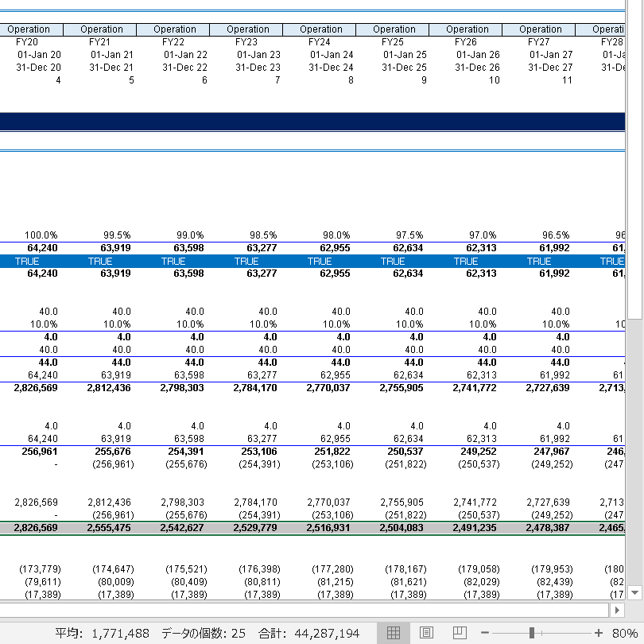The image size is (644, 644).
Task: Open zoom dialog via 80% label
Action: (625, 633)
